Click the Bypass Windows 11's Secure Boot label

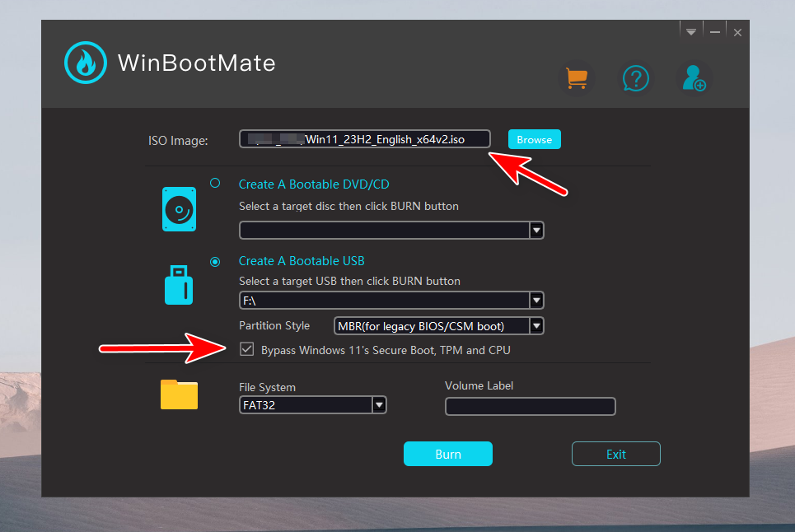[386, 350]
